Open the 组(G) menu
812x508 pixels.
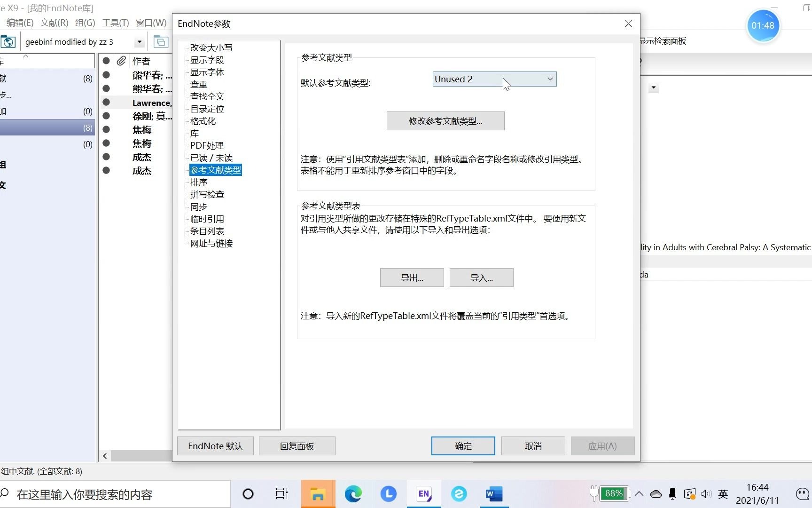point(85,23)
